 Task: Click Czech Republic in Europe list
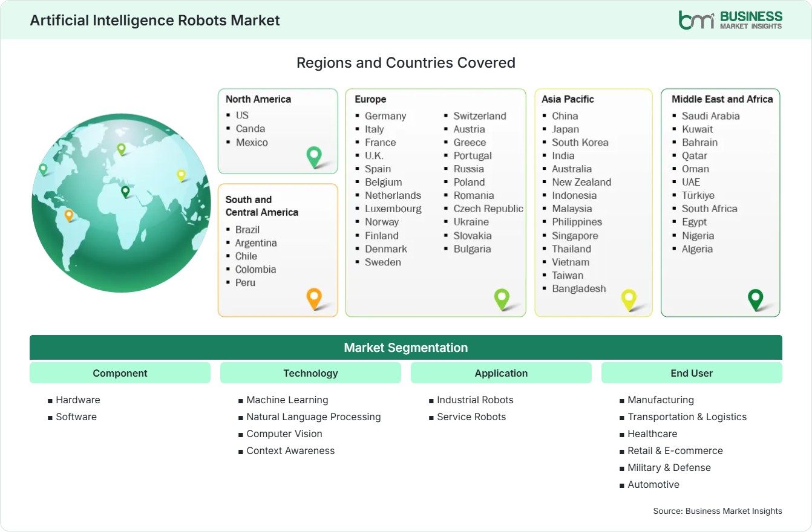488,209
